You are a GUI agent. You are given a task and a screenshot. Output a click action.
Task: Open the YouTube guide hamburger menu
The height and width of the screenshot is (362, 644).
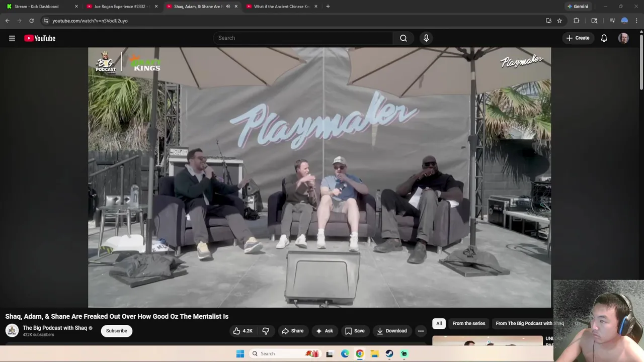12,38
